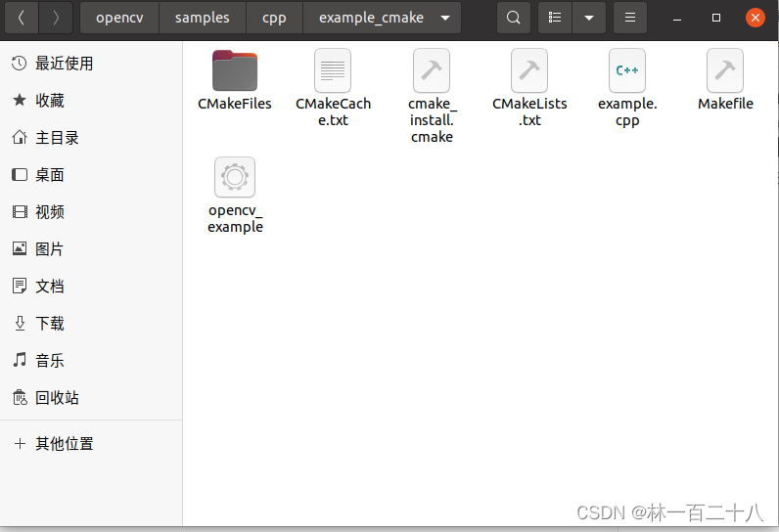Open 下载 (Downloads) in sidebar
This screenshot has width=779, height=532.
[91, 324]
